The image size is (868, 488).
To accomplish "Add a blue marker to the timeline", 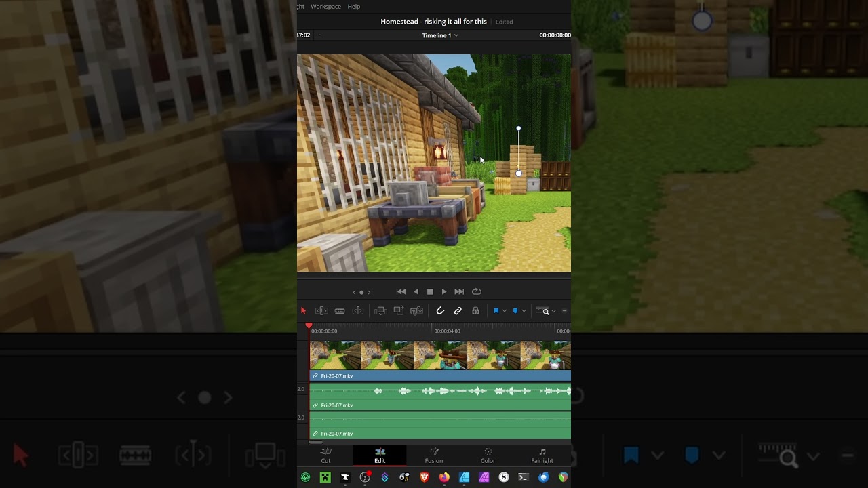I will (x=515, y=311).
